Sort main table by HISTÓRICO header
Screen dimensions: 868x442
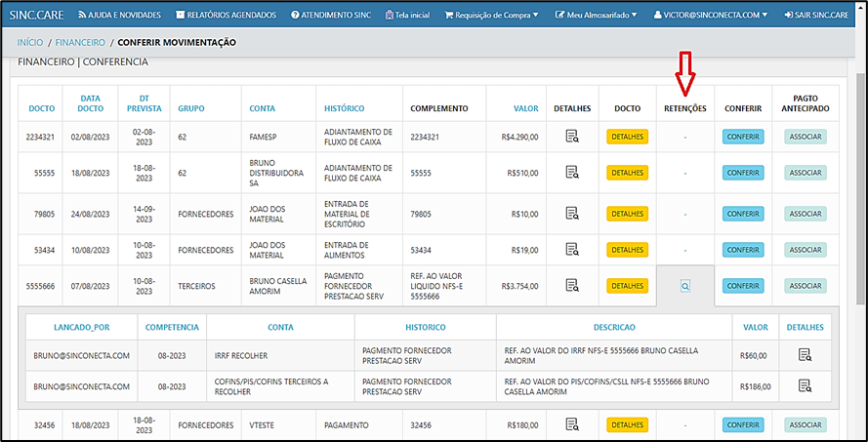click(x=345, y=108)
